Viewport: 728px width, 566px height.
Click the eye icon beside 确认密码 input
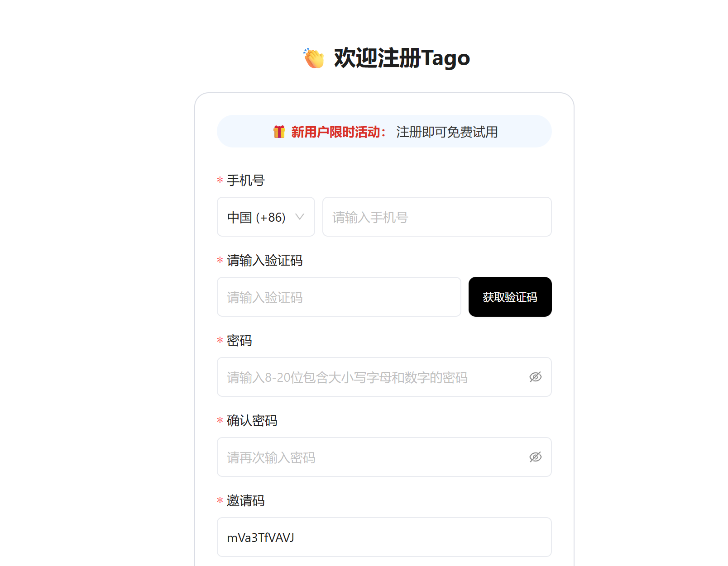(x=536, y=457)
